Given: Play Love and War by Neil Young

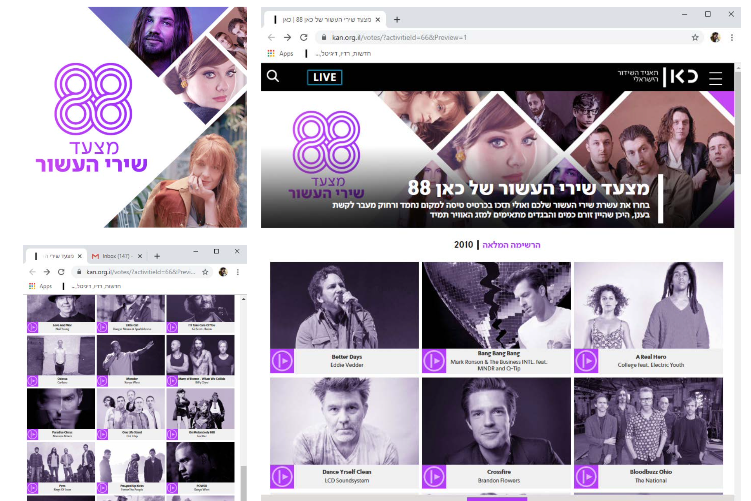Looking at the screenshot, I should (33, 327).
